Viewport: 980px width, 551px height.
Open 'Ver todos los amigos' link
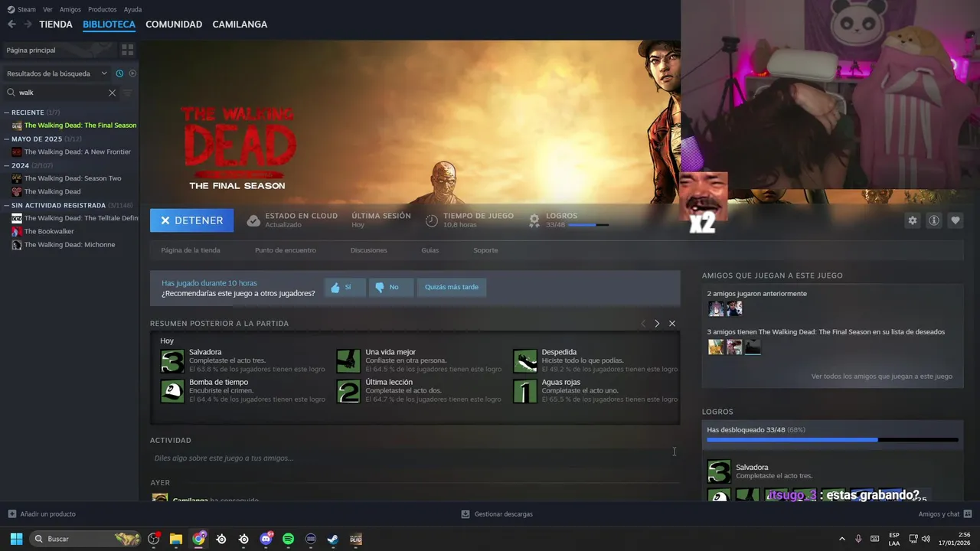pyautogui.click(x=882, y=377)
